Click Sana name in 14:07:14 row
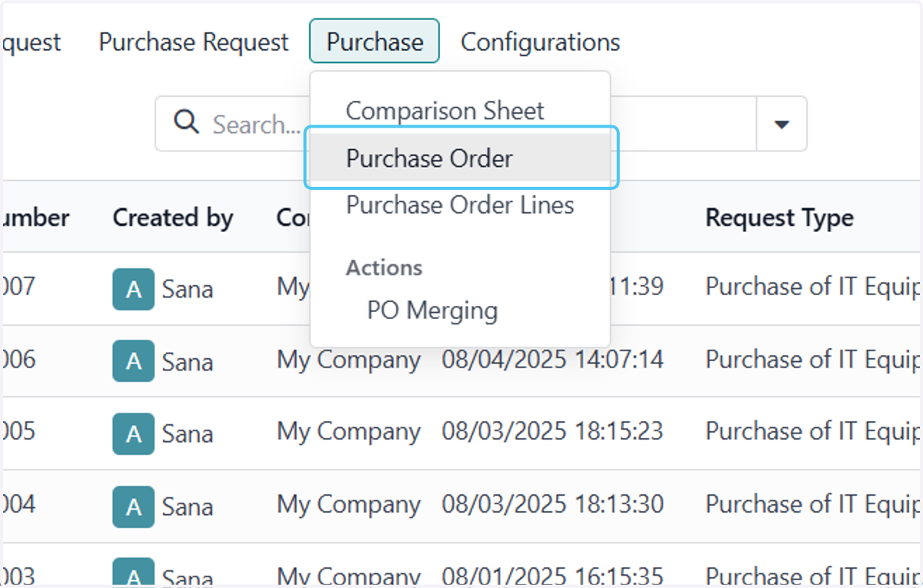 click(188, 362)
